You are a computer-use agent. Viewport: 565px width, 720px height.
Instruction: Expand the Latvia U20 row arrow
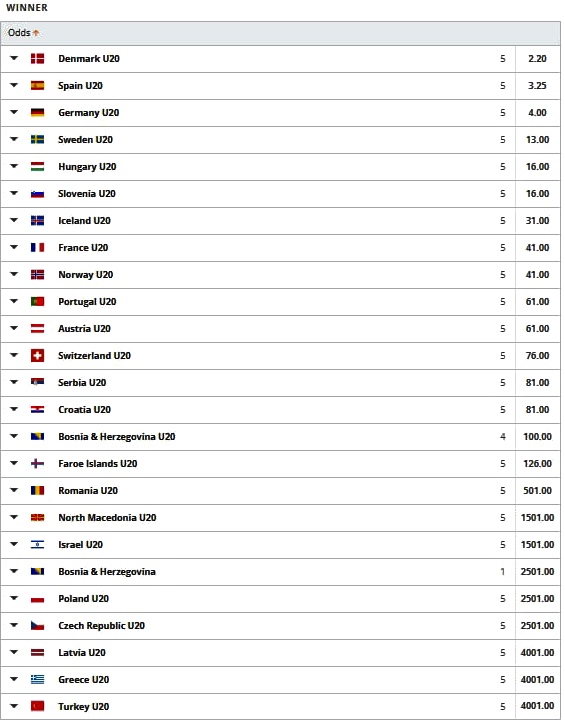click(14, 652)
